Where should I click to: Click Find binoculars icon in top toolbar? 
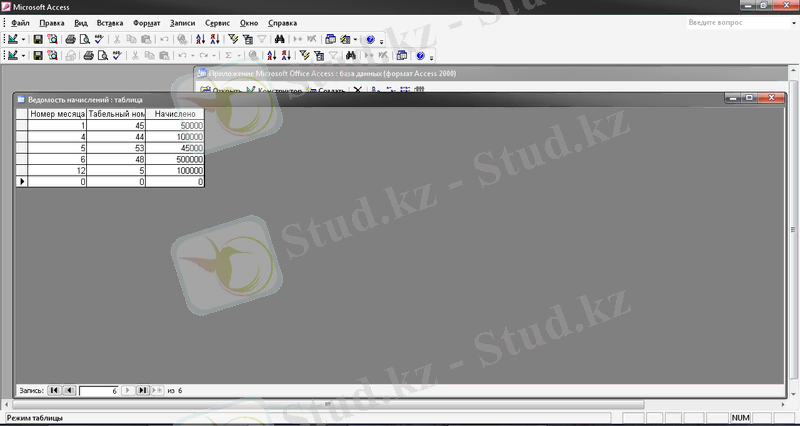[x=280, y=39]
